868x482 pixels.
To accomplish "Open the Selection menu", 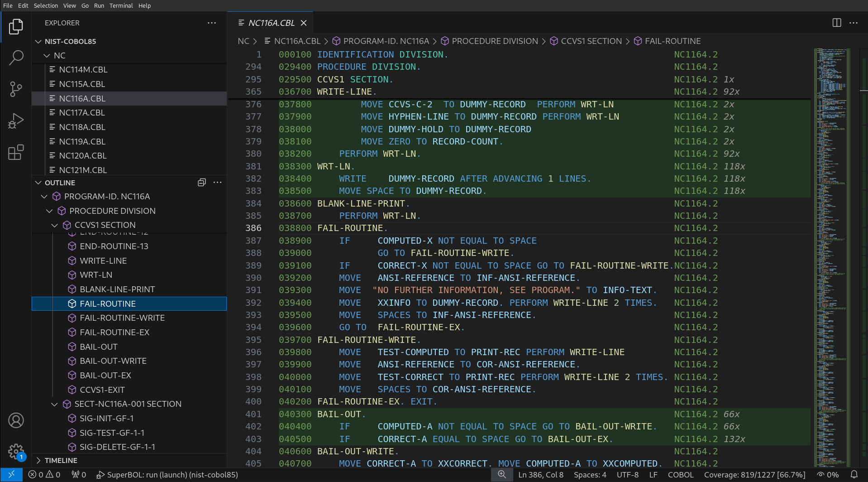I will tap(46, 5).
